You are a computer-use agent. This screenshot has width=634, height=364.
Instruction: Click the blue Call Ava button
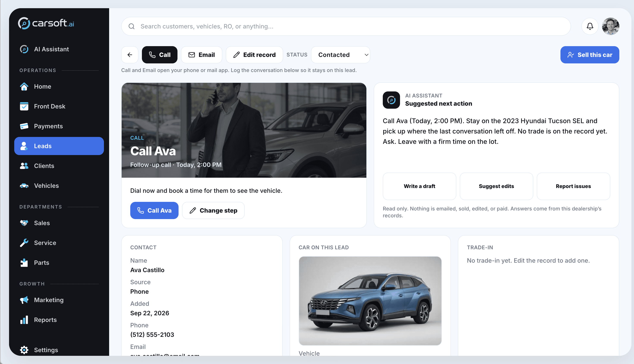click(154, 210)
